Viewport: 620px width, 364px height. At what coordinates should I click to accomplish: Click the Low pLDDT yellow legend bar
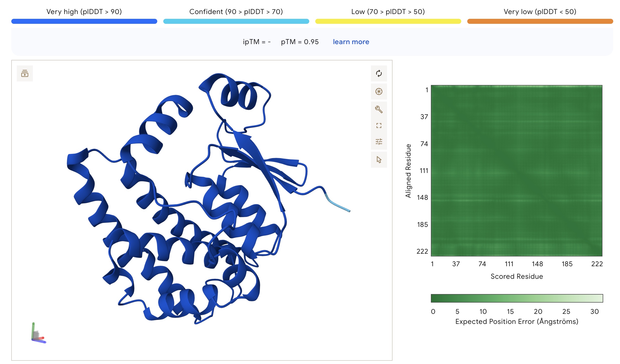pyautogui.click(x=388, y=22)
